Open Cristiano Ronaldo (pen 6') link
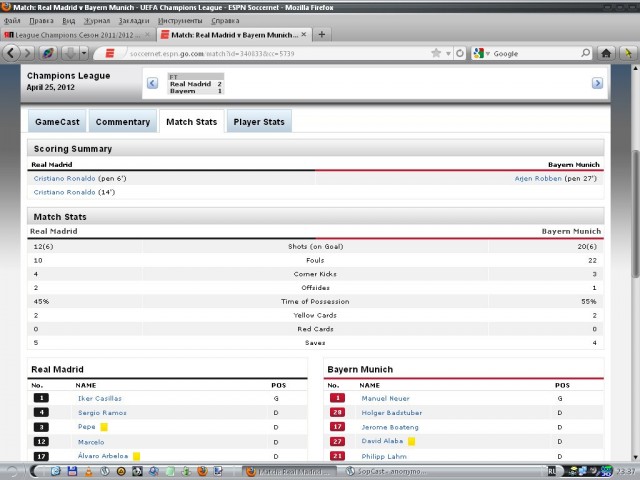This screenshot has width=640, height=480. coord(64,178)
